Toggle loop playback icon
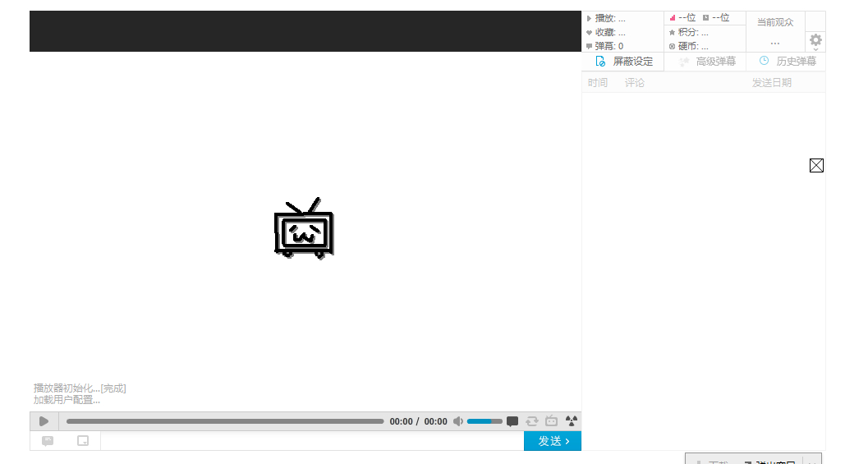868x464 pixels. click(532, 421)
